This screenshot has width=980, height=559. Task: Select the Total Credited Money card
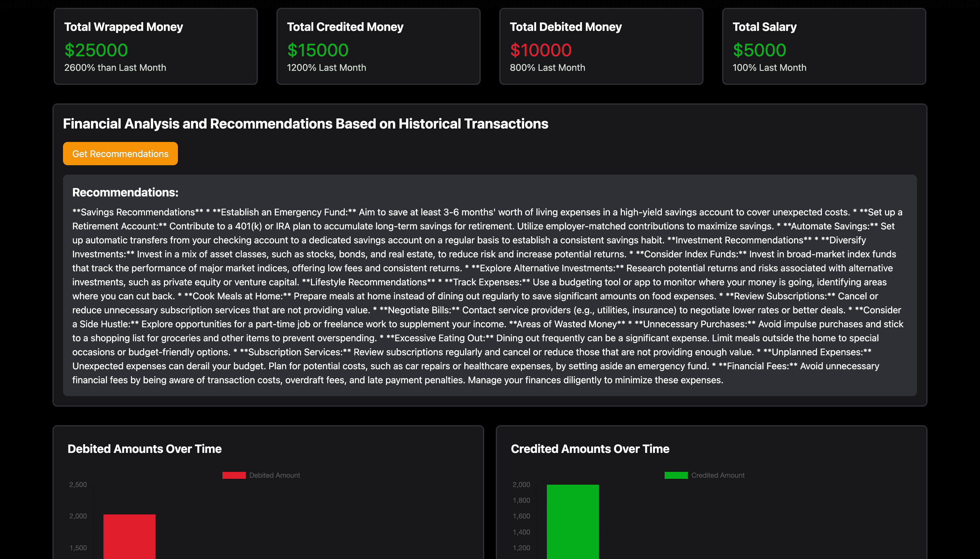378,46
